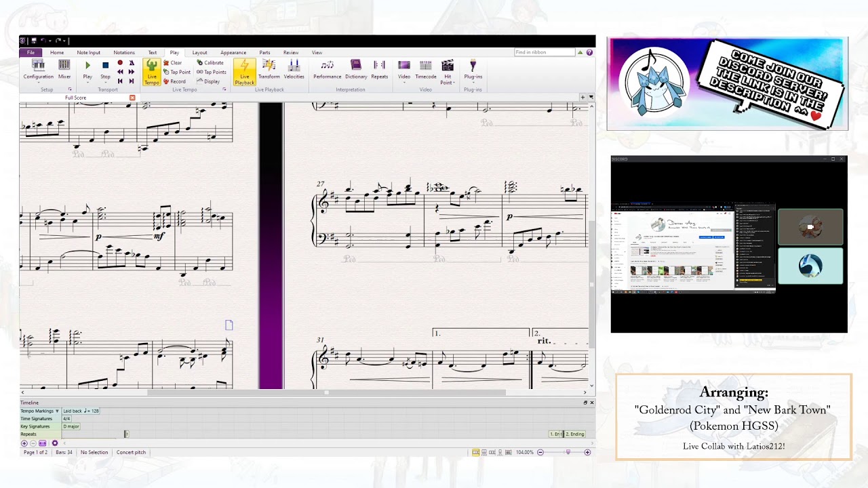Collapse the ribbon with the green arrow
Viewport: 868px width, 488px height.
[580, 52]
